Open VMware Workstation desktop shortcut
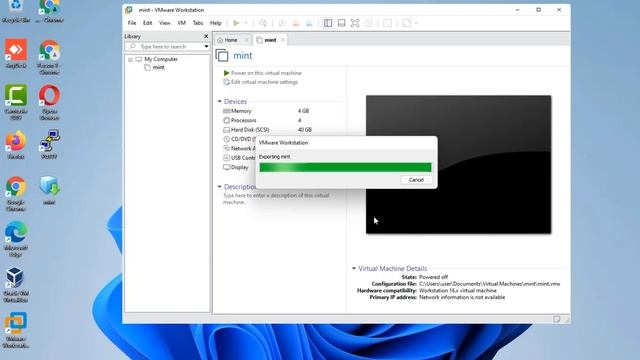The height and width of the screenshot is (360, 640). coord(16,330)
